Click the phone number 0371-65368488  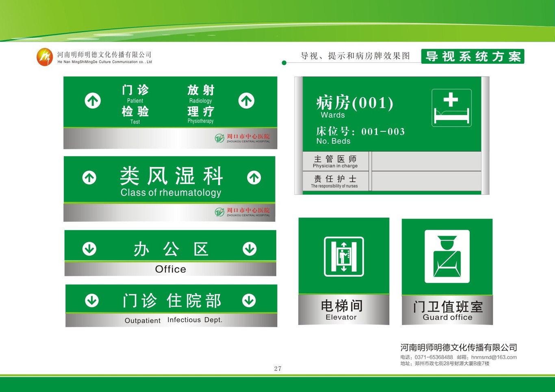[434, 358]
